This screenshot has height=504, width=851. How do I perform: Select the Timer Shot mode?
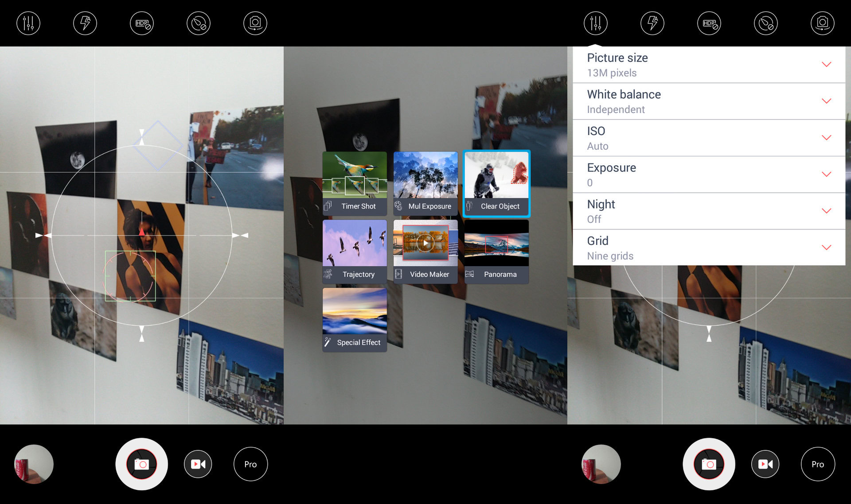[355, 183]
